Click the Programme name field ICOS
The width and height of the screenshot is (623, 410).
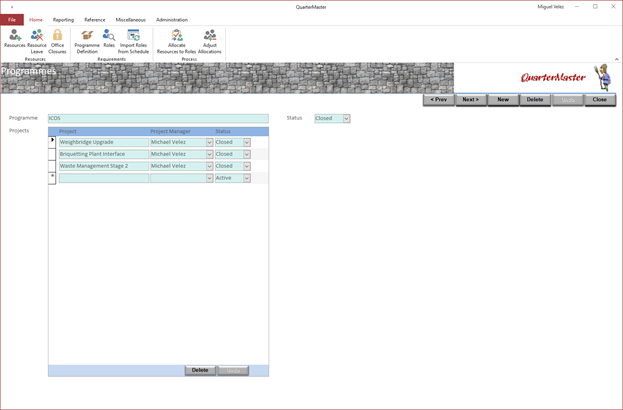point(158,118)
